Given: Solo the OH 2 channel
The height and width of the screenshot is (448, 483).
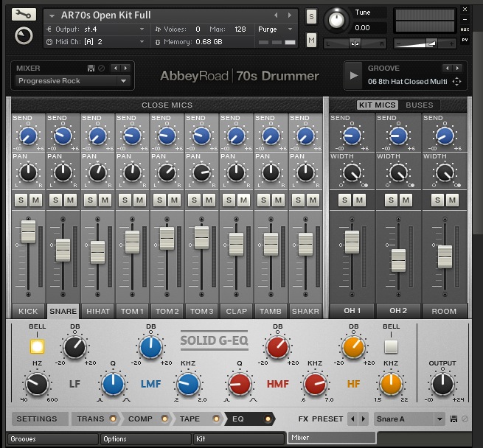Looking at the screenshot, I should (392, 200).
